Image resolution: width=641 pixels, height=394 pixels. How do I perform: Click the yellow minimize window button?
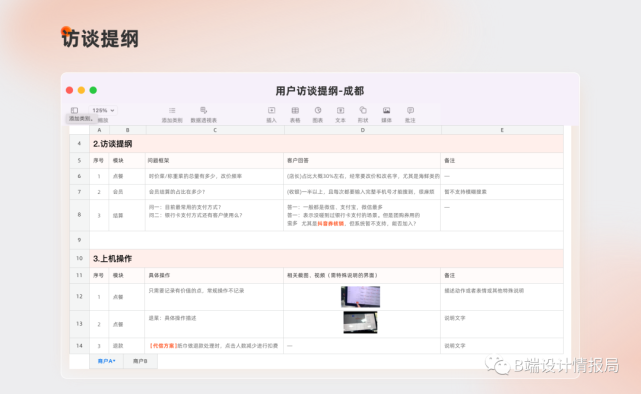click(x=81, y=90)
